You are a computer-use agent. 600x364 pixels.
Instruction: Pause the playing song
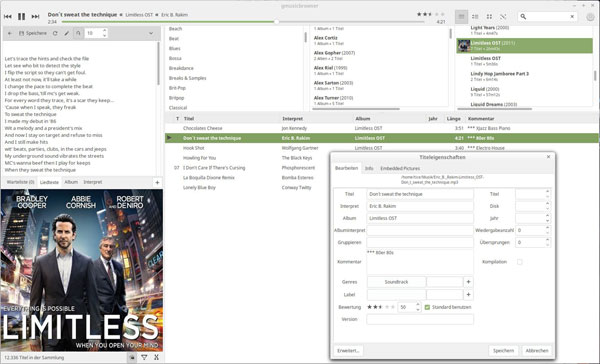tap(21, 16)
